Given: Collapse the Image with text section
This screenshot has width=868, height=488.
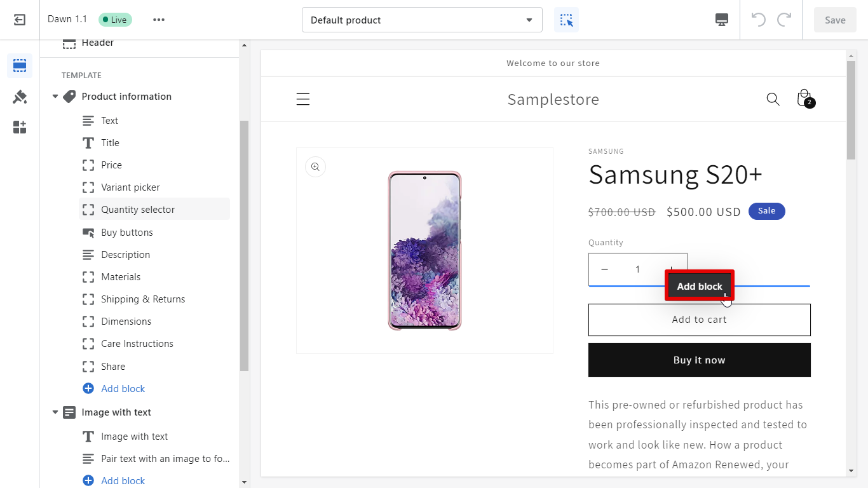Looking at the screenshot, I should pyautogui.click(x=55, y=412).
